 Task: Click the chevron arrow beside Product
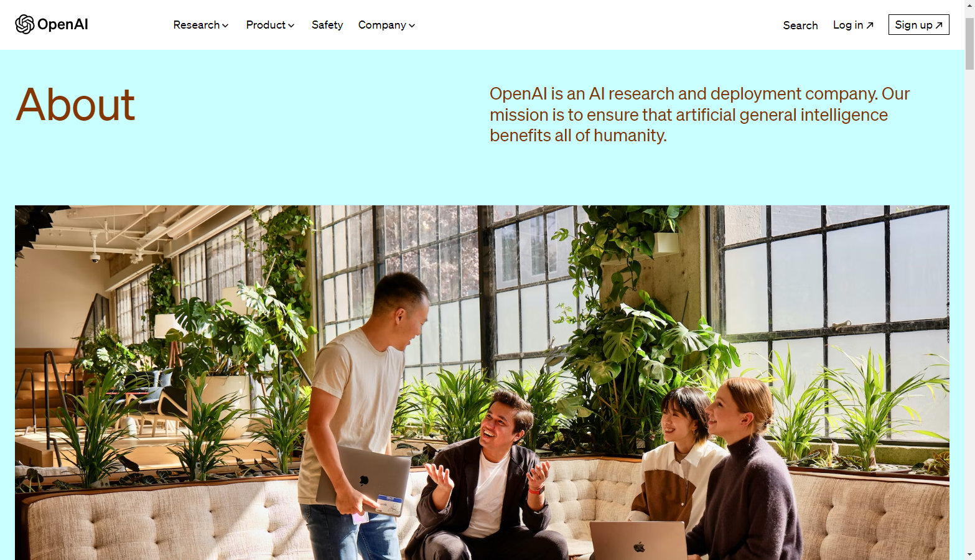291,26
